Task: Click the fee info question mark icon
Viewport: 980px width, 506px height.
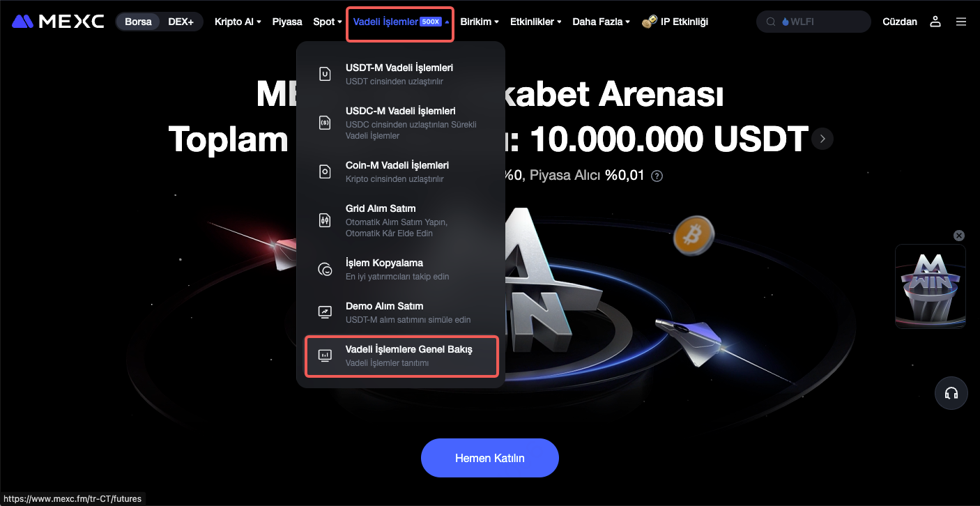Action: click(657, 176)
